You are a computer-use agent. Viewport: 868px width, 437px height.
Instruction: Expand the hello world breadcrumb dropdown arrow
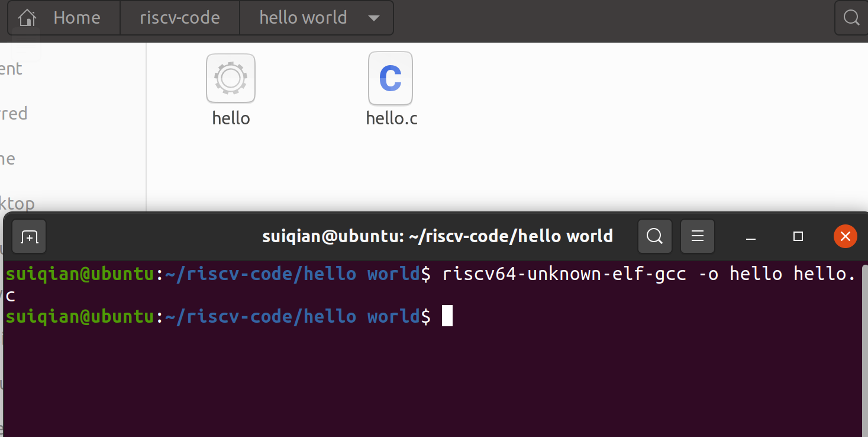373,18
